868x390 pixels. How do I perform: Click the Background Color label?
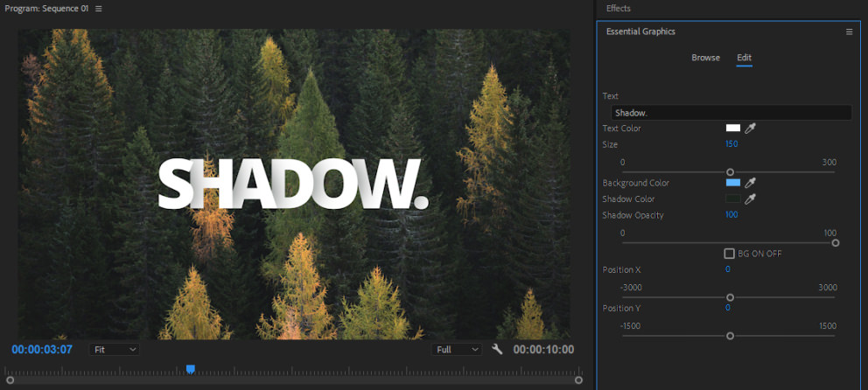(x=635, y=183)
